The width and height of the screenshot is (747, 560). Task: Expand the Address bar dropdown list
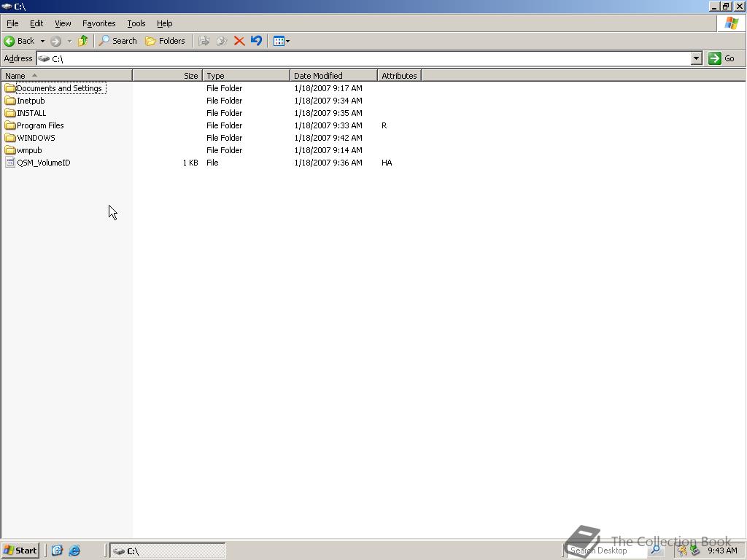pyautogui.click(x=697, y=58)
